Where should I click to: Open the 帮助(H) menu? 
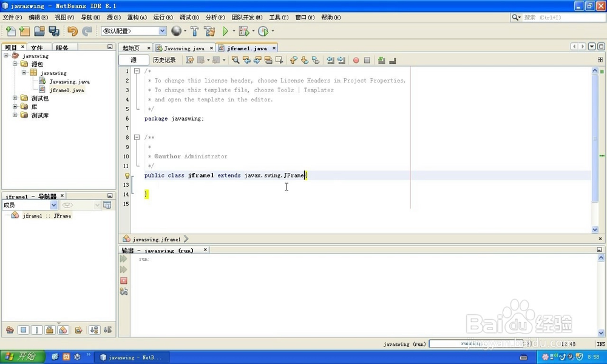(331, 18)
